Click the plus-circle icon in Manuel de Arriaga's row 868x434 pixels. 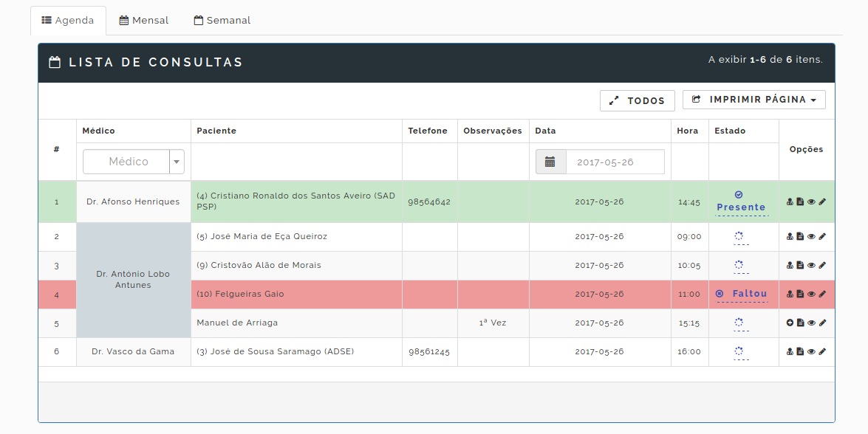[790, 323]
